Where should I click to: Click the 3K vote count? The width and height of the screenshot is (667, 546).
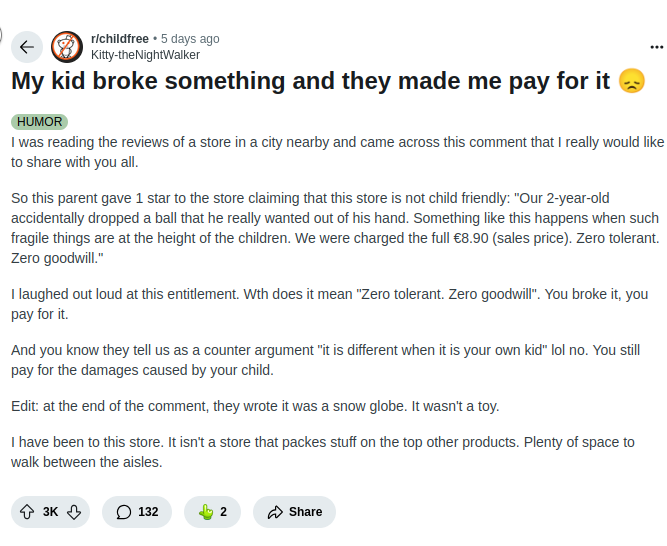(50, 512)
